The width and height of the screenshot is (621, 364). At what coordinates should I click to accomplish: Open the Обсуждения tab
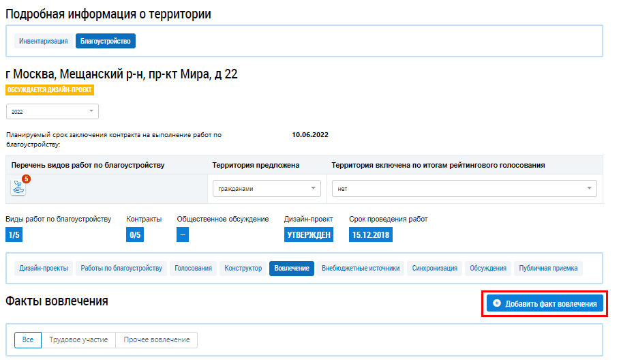(x=488, y=268)
